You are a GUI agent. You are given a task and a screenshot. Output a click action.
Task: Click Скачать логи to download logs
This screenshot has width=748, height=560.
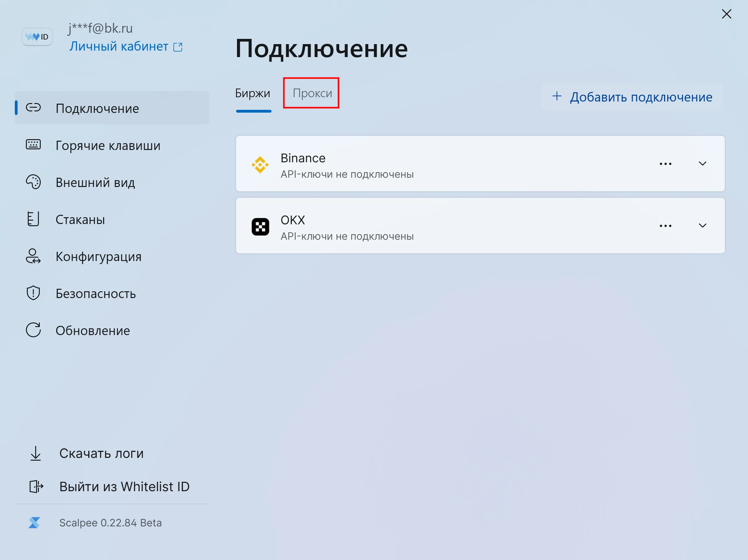pos(101,453)
